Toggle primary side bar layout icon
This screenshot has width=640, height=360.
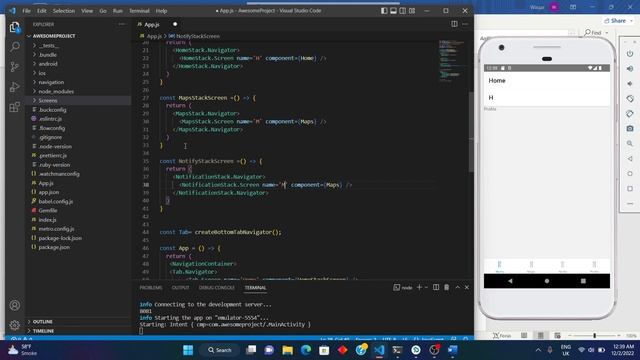click(384, 11)
